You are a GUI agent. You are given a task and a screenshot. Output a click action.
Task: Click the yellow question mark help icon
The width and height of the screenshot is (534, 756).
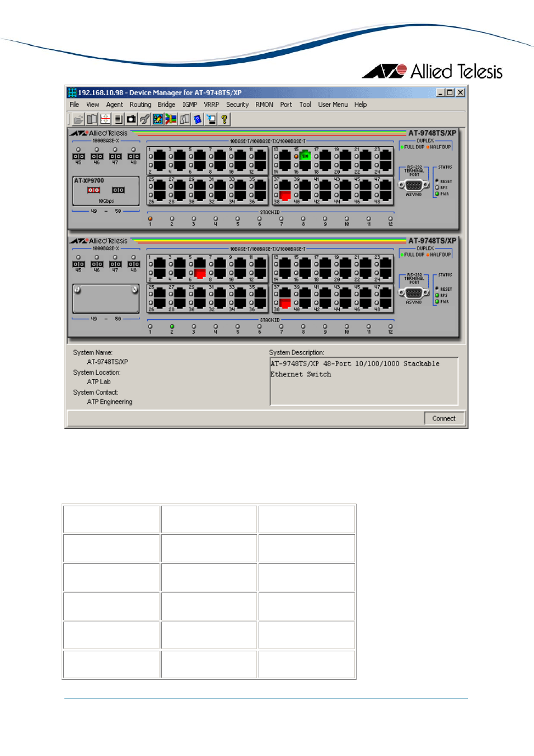click(x=224, y=119)
